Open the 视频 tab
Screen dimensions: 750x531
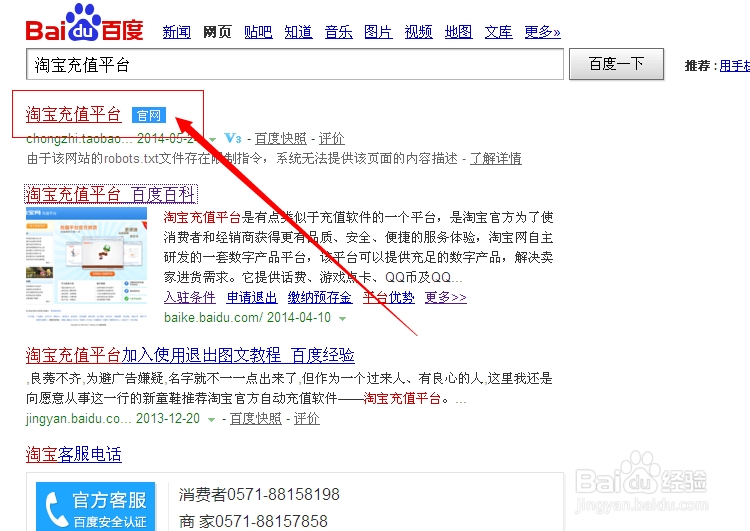[419, 32]
